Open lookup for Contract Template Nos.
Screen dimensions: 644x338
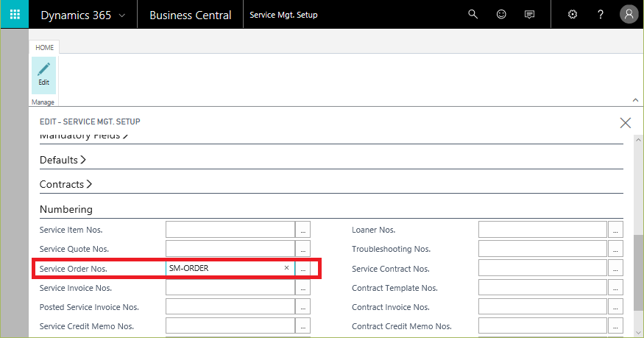click(615, 287)
